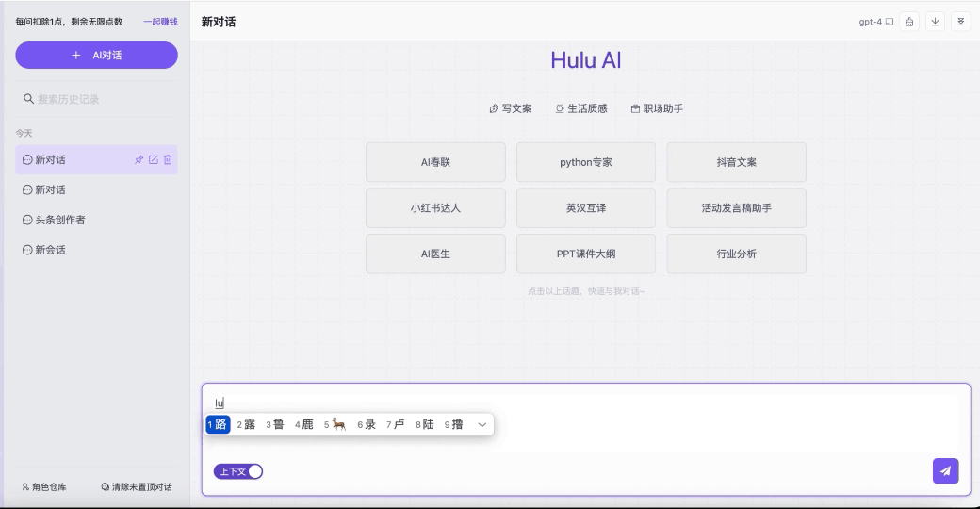Pick IME candidate 3 鲁
This screenshot has width=980, height=509.
[x=275, y=424]
